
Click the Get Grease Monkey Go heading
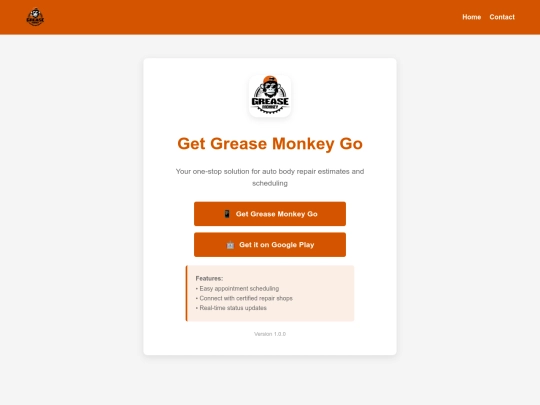point(270,144)
